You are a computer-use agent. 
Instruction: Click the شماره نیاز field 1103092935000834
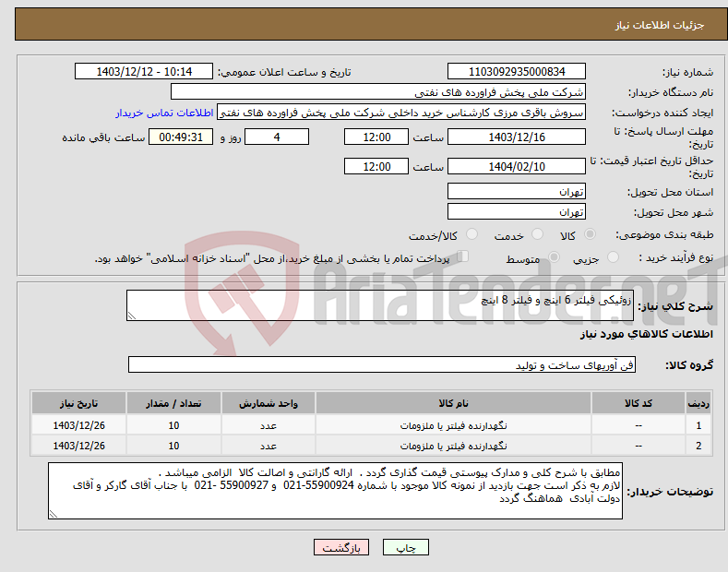click(517, 72)
